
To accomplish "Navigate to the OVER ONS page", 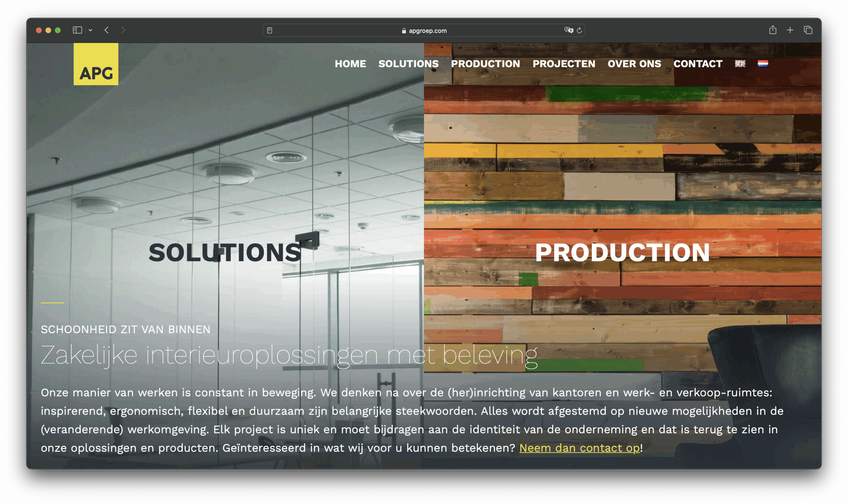I will pyautogui.click(x=634, y=64).
